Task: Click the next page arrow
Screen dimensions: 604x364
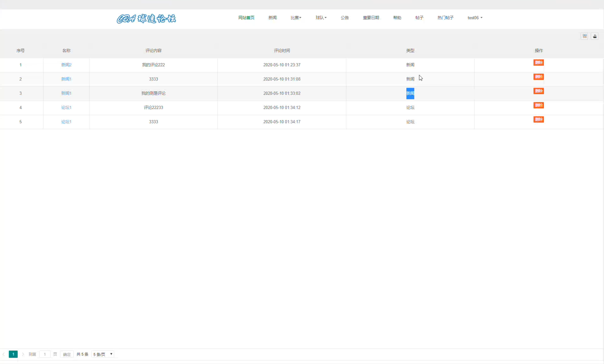Action: (23, 354)
